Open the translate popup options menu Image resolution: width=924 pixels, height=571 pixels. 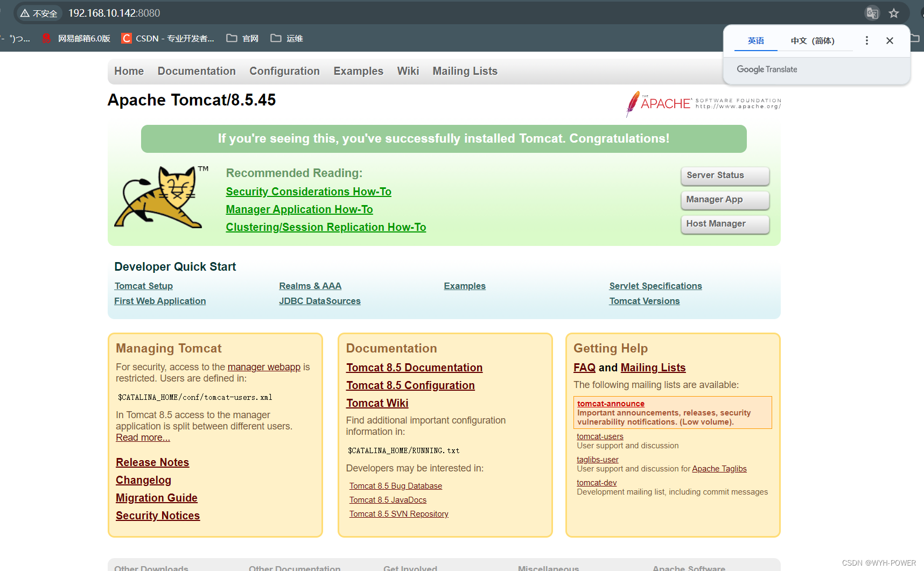(866, 40)
